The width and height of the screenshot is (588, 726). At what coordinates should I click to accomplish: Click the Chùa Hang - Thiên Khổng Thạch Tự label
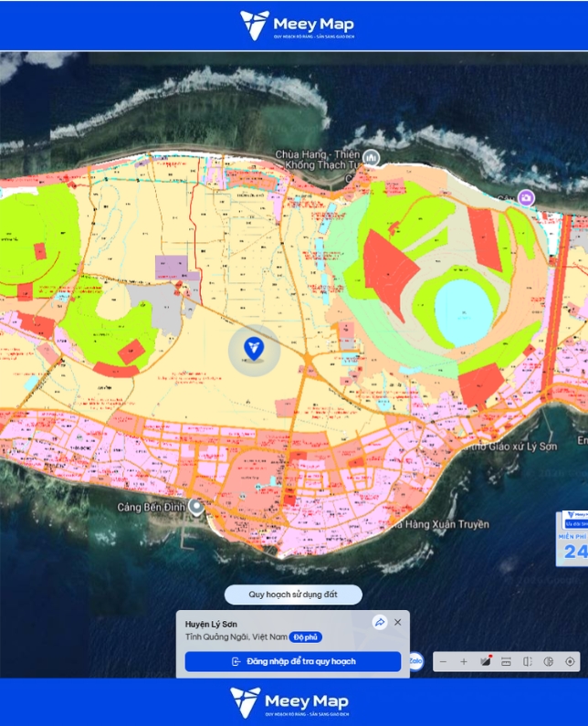318,160
